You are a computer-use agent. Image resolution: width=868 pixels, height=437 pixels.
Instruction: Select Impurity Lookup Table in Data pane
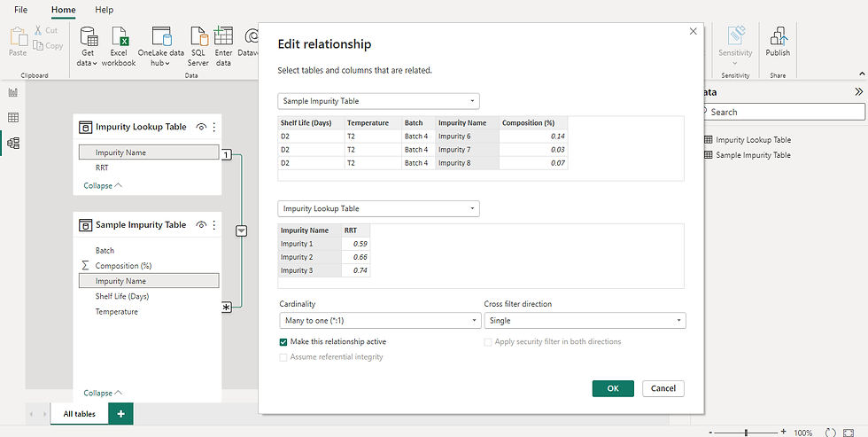(753, 140)
